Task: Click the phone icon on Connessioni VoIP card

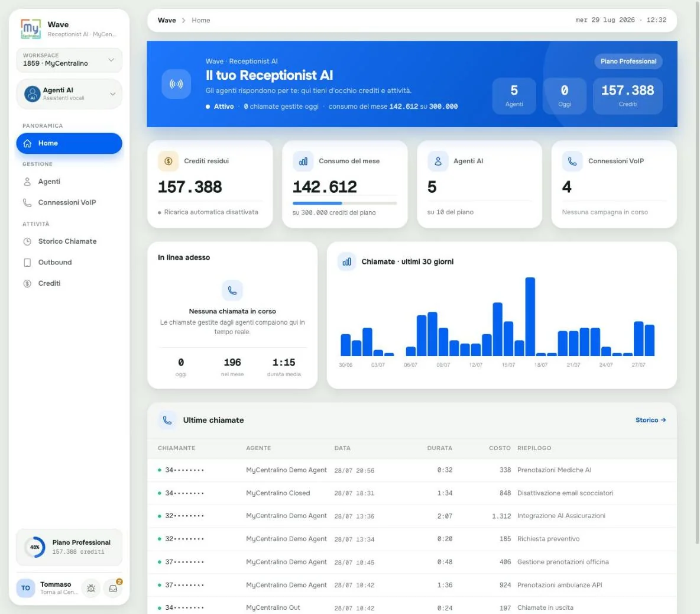Action: 572,161
